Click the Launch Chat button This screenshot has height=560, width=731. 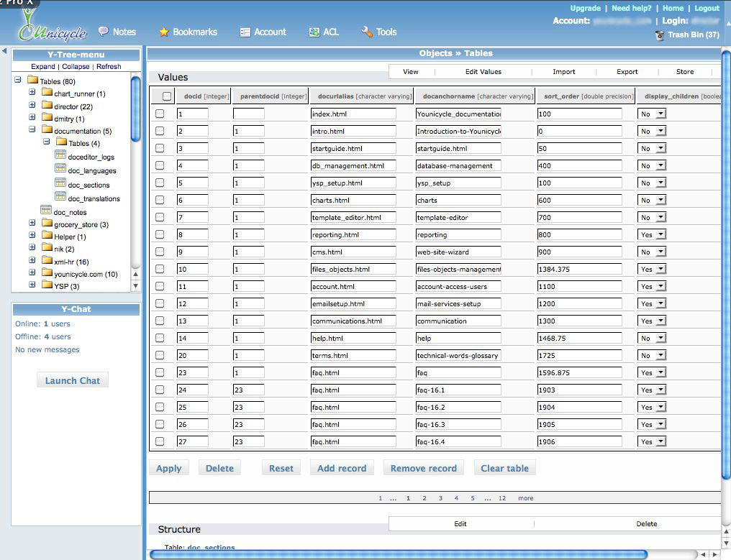pos(73,380)
